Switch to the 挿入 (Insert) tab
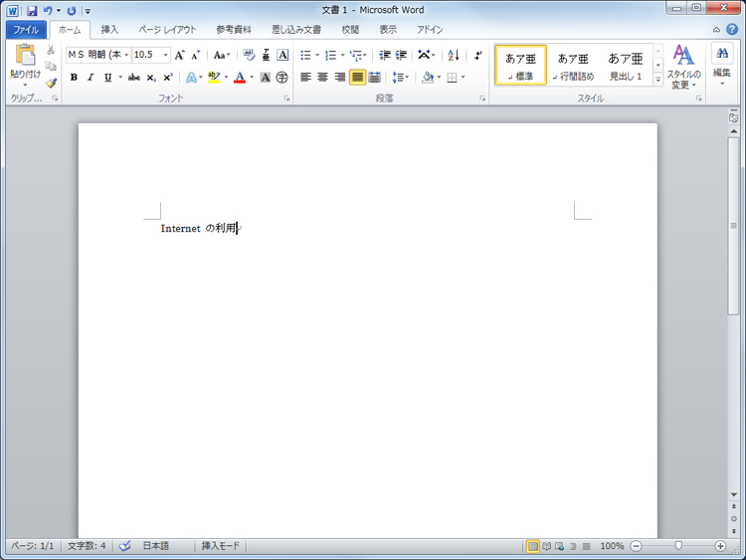 [109, 30]
